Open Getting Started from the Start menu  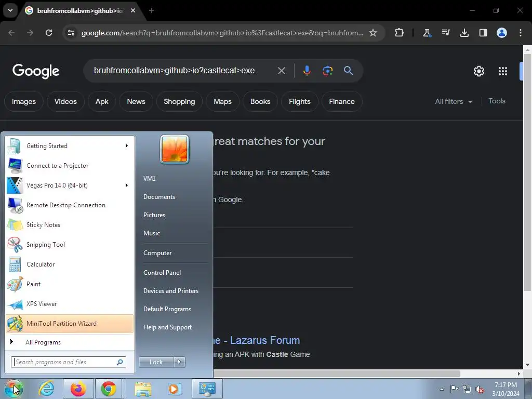coord(70,146)
